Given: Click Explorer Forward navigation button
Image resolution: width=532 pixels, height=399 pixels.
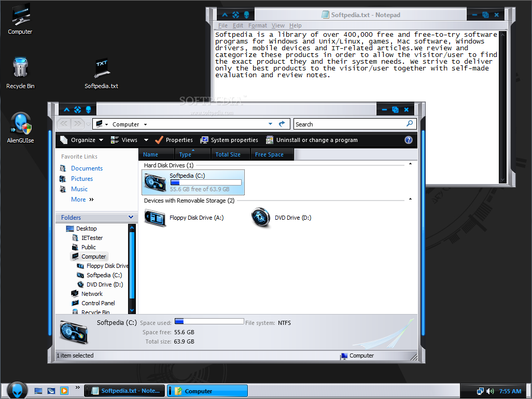Looking at the screenshot, I should click(x=77, y=124).
